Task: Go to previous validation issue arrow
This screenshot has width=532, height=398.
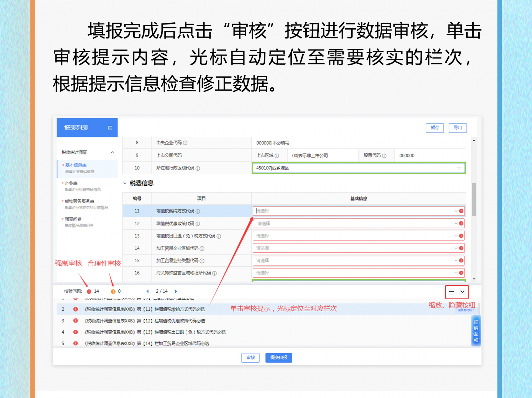Action: tap(148, 291)
